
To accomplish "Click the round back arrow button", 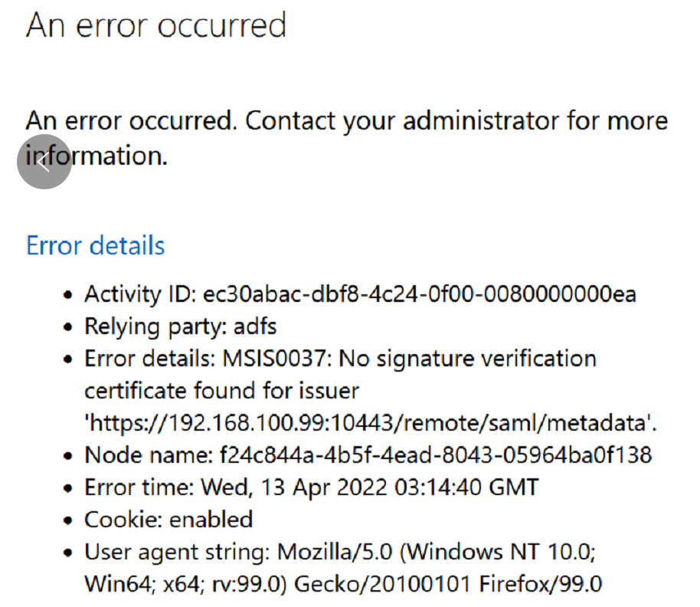I will point(44,162).
